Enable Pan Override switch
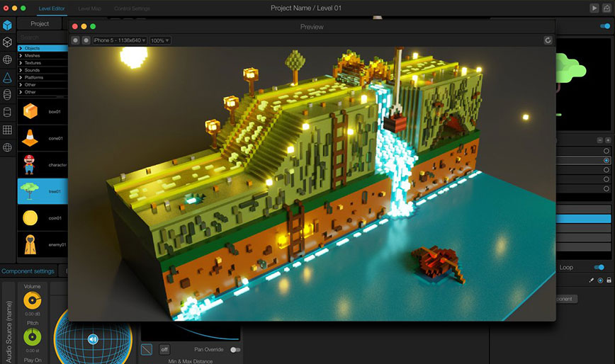The height and width of the screenshot is (364, 615). click(x=235, y=350)
